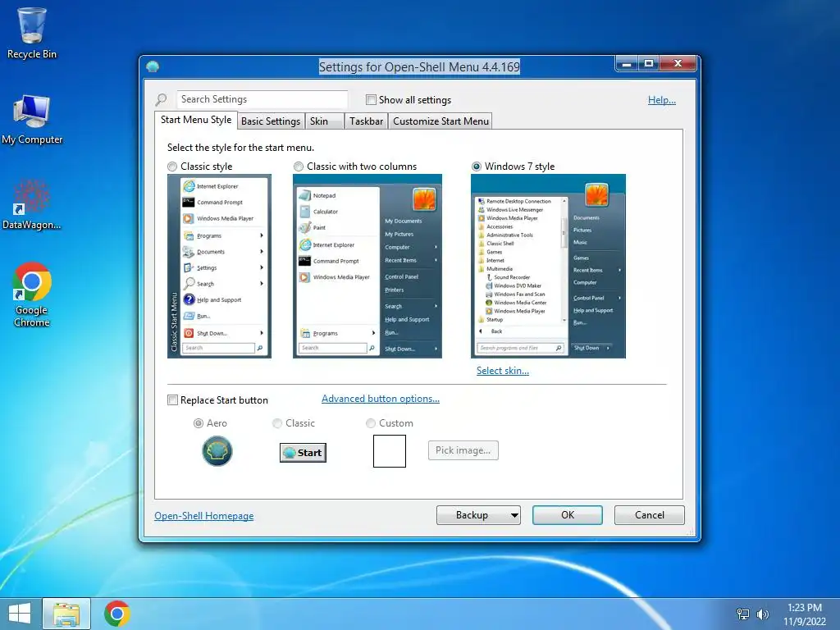
Task: Select Classic with two columns option
Action: click(x=299, y=167)
